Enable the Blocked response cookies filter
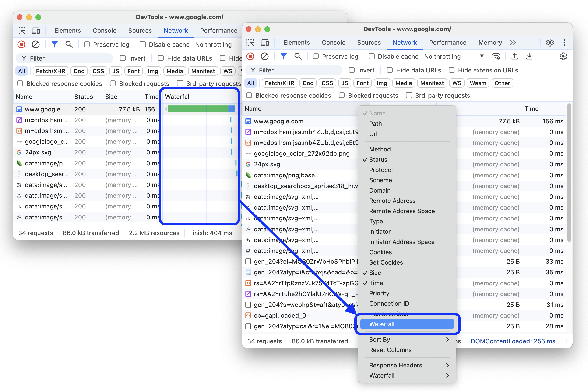Viewport: 588px width, 391px height. (250, 95)
